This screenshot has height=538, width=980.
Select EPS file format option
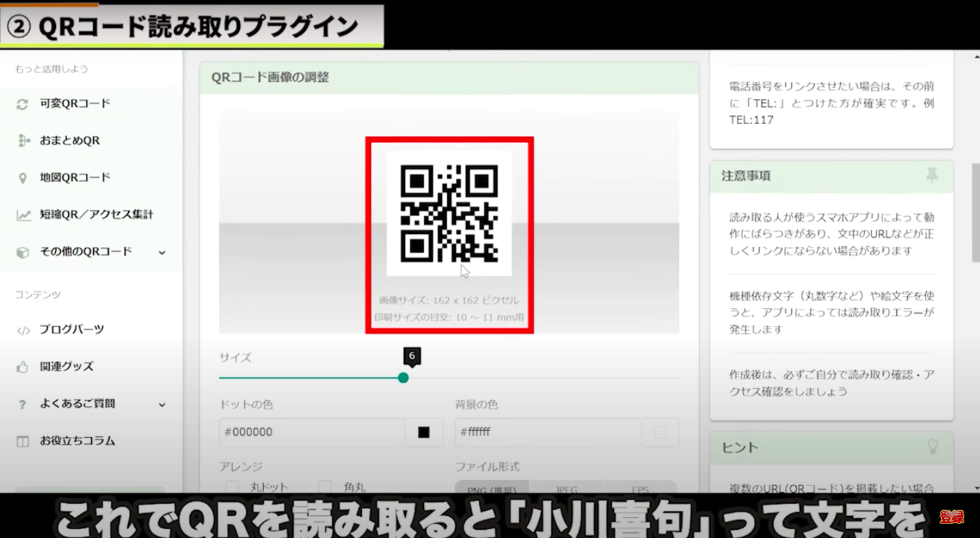(639, 489)
